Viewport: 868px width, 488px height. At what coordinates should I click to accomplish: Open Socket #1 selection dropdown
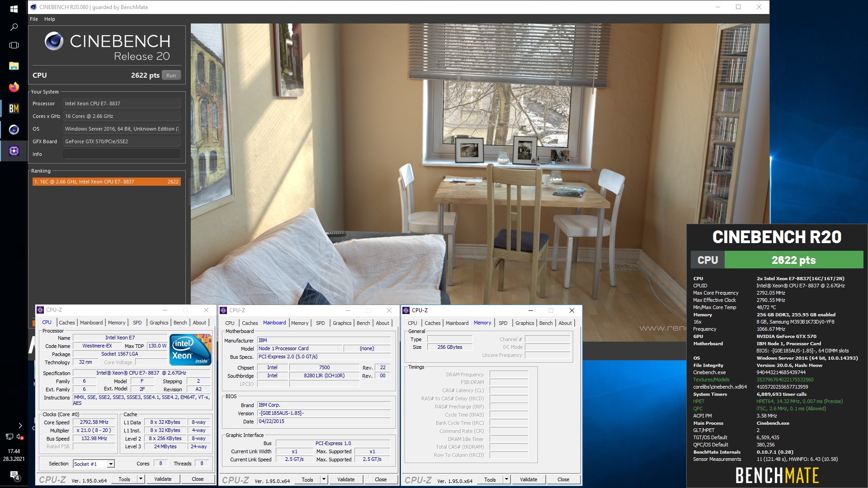111,464
